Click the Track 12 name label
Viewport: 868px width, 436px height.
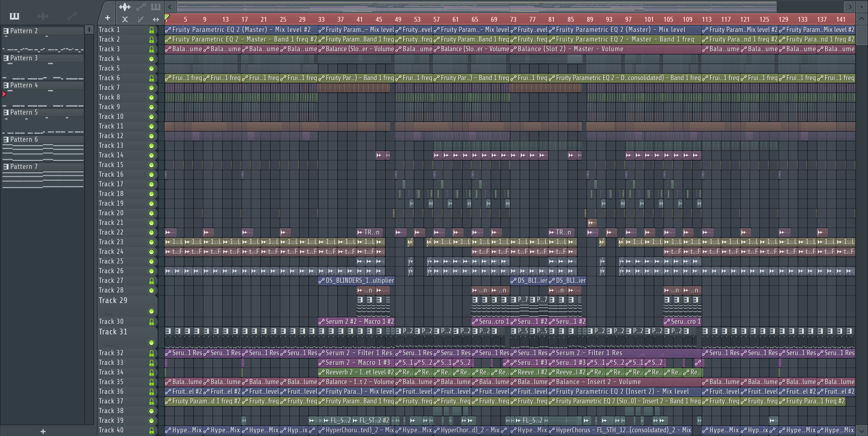click(x=111, y=136)
